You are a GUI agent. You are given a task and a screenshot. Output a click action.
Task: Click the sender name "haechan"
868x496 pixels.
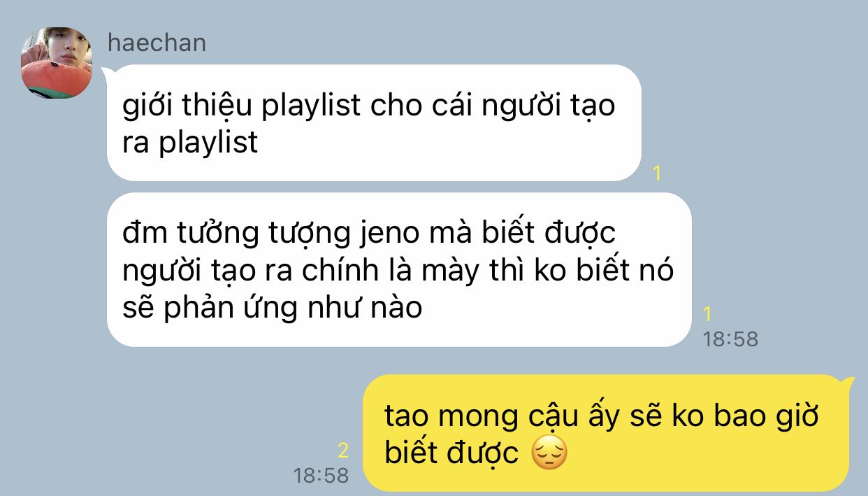(157, 43)
